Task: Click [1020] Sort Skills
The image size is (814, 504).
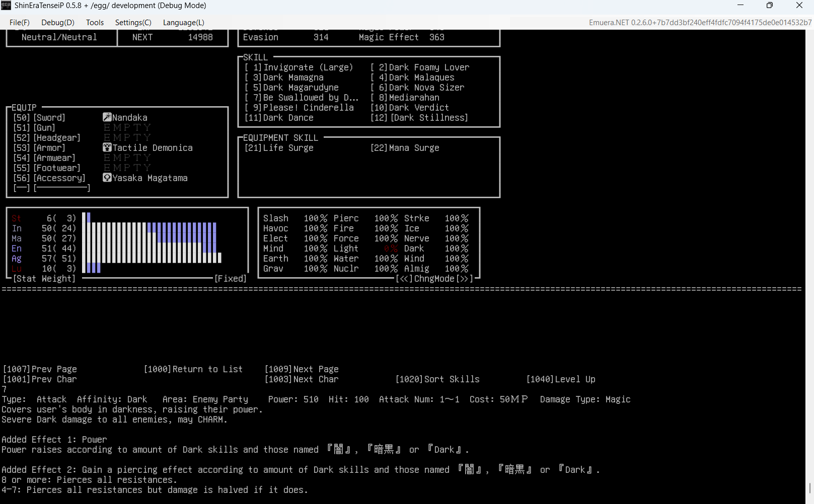Action: 437,379
